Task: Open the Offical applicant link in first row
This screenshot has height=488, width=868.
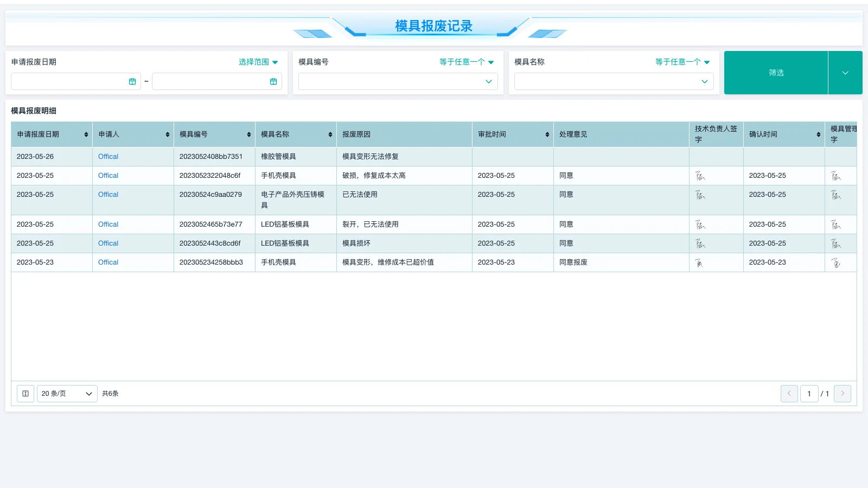Action: coord(107,156)
